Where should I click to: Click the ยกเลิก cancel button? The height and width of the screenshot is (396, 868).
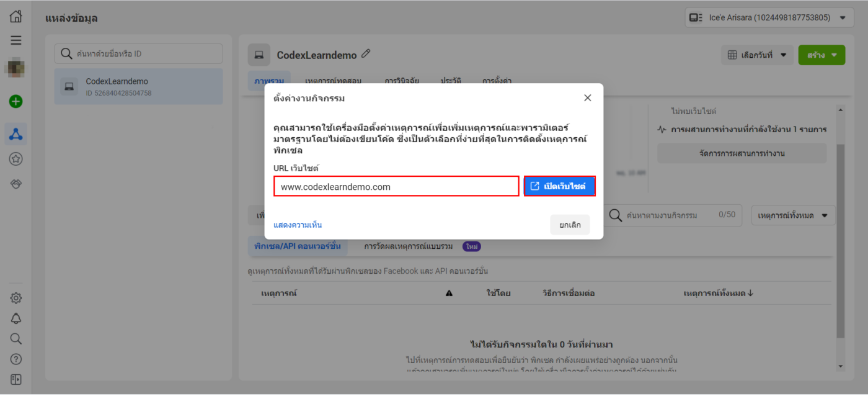(570, 225)
